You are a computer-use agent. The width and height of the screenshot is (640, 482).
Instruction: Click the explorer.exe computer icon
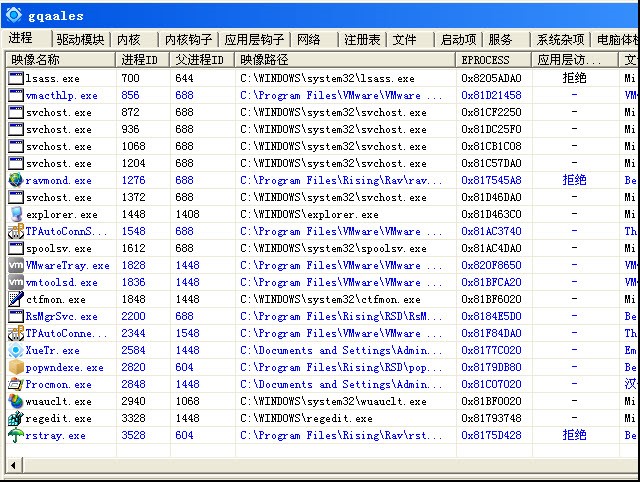[16, 214]
